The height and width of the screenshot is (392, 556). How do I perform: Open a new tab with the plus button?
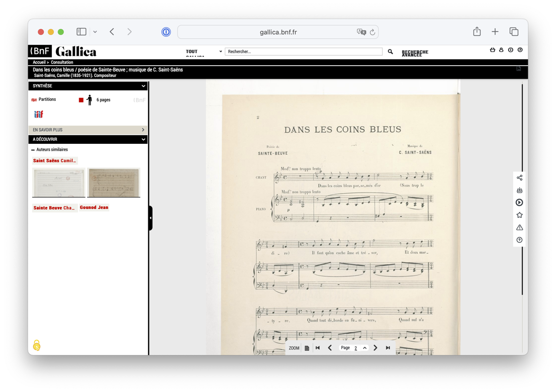(x=495, y=31)
